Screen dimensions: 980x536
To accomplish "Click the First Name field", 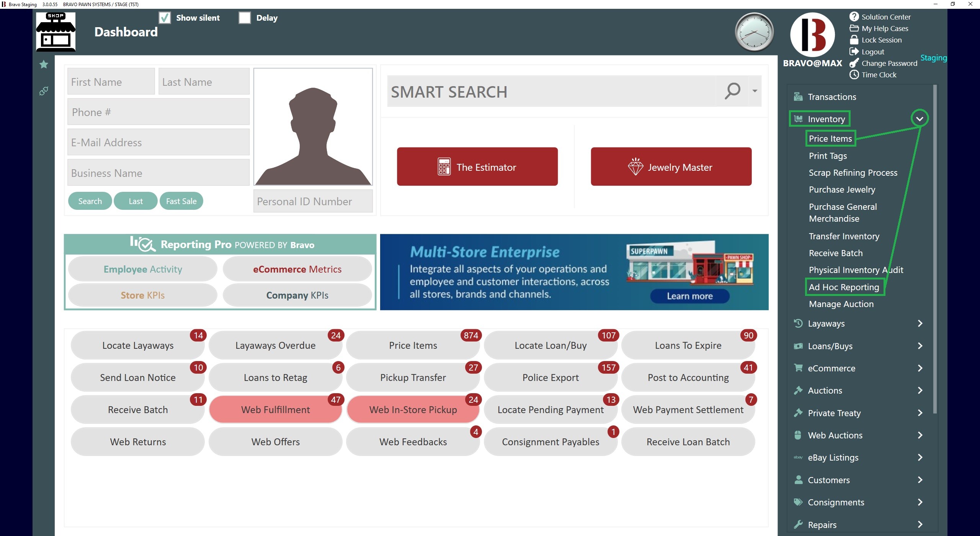I will (111, 82).
